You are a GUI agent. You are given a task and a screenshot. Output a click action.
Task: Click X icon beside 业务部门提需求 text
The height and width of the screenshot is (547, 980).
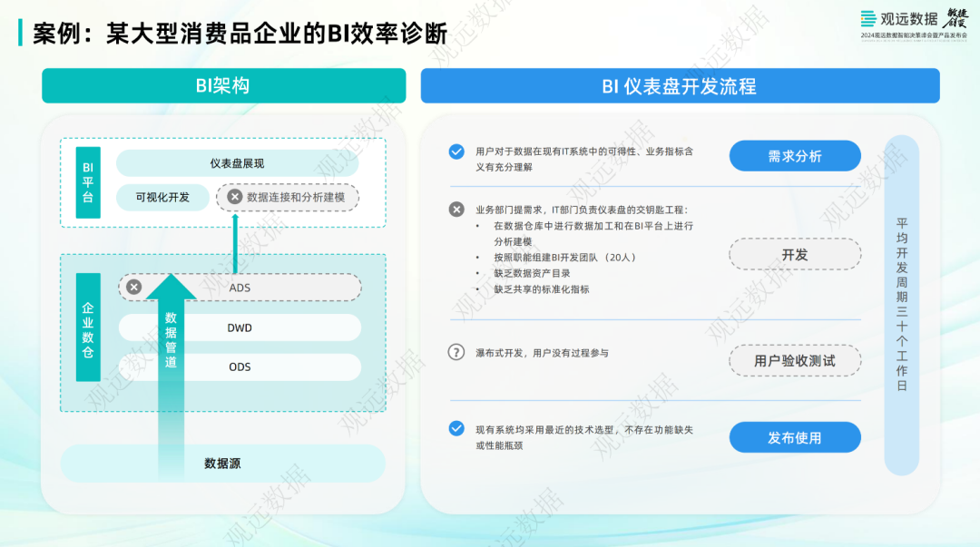coord(456,210)
